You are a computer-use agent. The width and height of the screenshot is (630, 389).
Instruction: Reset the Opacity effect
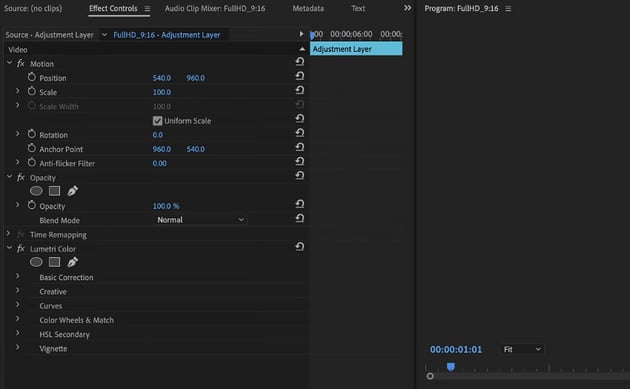(x=300, y=176)
